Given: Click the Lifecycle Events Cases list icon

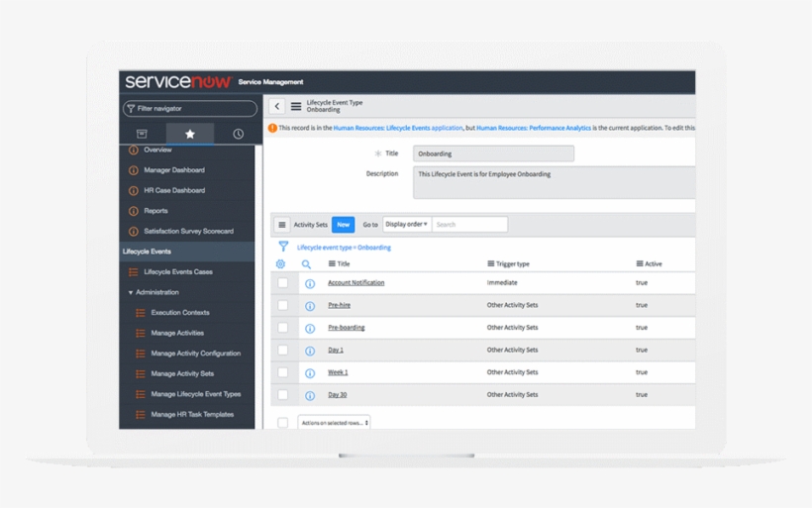Looking at the screenshot, I should 133,272.
